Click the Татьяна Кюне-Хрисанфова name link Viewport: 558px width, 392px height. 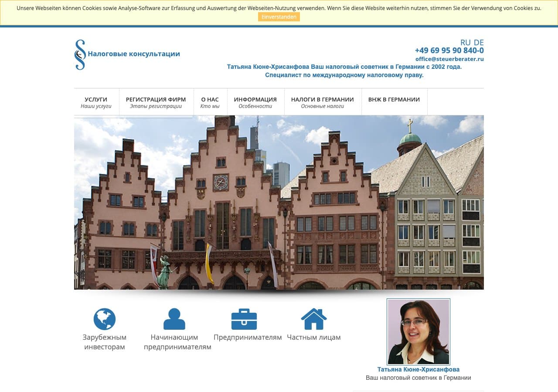coord(418,369)
